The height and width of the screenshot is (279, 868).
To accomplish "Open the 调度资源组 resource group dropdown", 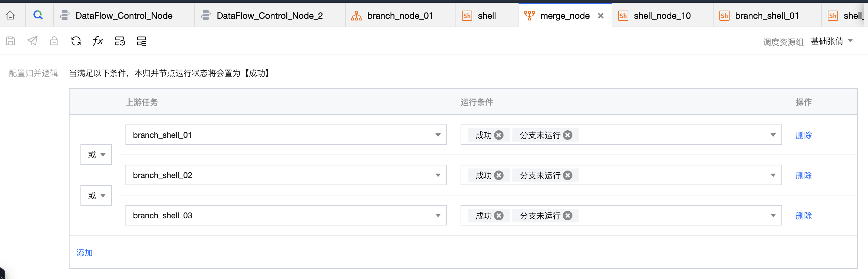I will (x=832, y=41).
